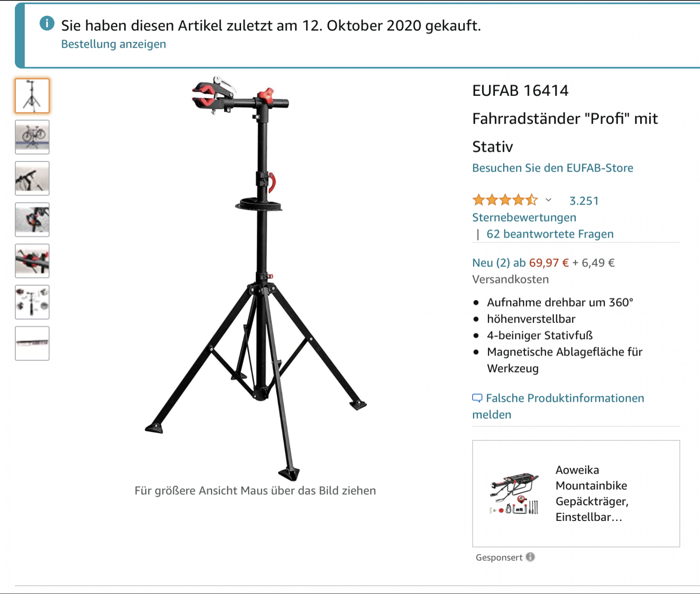
Task: Click the Neu (2) ab 69,97 € offer link
Action: 521,263
